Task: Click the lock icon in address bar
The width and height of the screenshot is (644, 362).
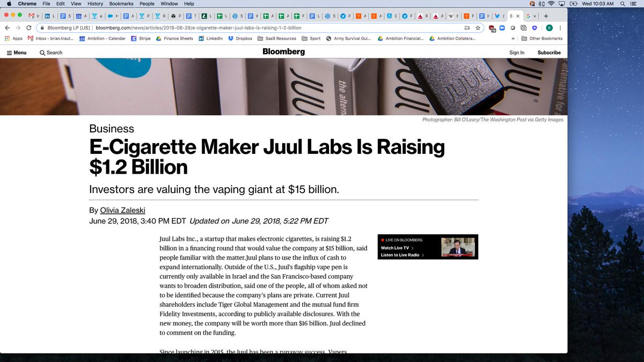Action: (41, 28)
